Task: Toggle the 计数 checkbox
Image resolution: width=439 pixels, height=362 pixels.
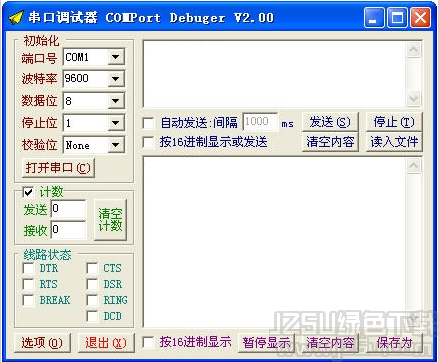Action: click(28, 192)
